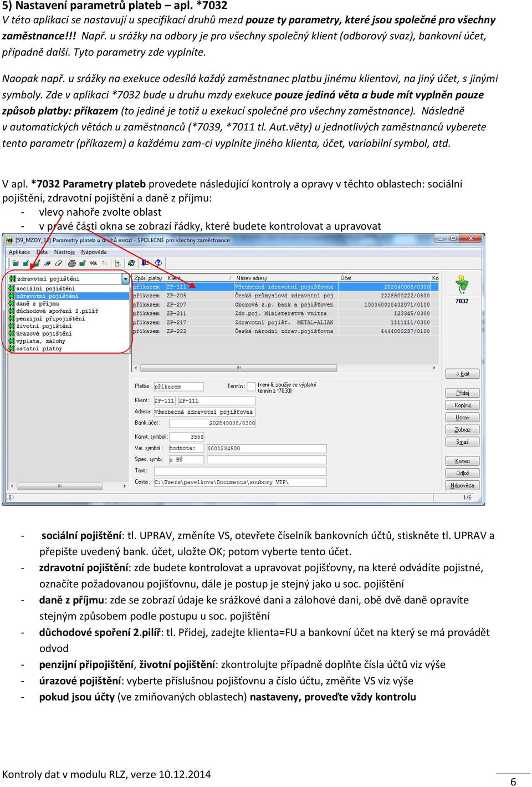Viewport: 532px width, 787px height.
Task: Click the printer toolbar icon
Action: pyautogui.click(x=71, y=263)
